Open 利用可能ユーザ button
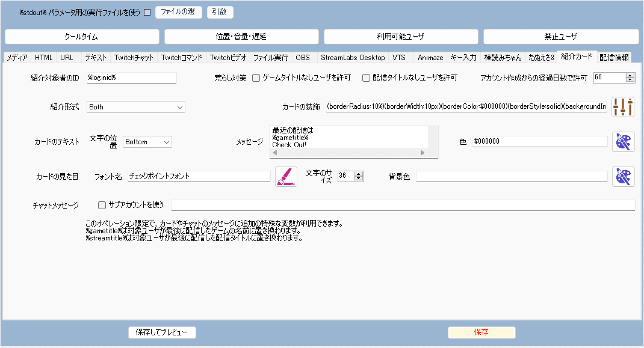This screenshot has height=348, width=644. coord(401,37)
